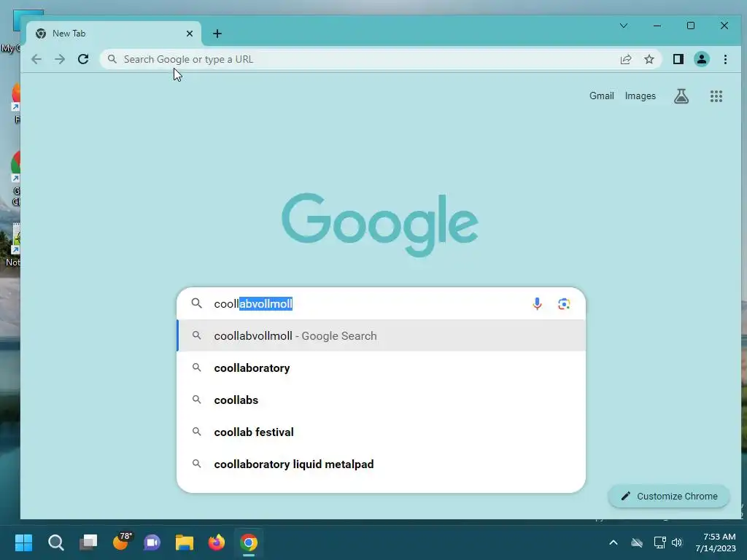Launch Firefox from the taskbar
Viewport: 747px width, 560px height.
tap(216, 542)
